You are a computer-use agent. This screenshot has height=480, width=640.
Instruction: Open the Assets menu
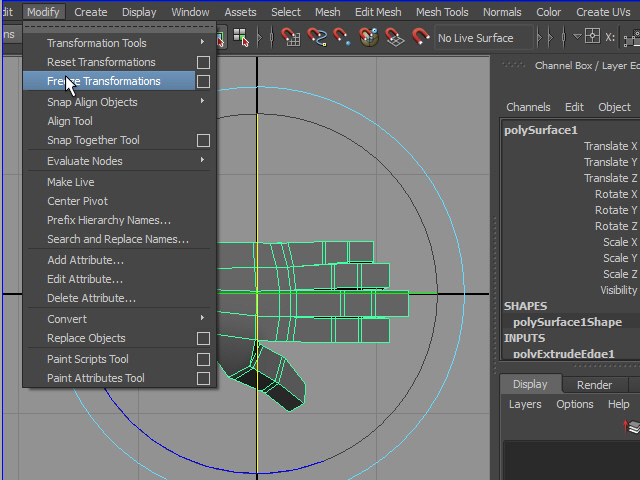(240, 12)
